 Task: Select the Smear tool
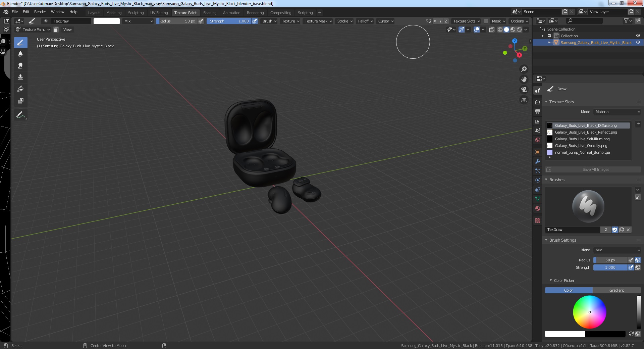(20, 65)
